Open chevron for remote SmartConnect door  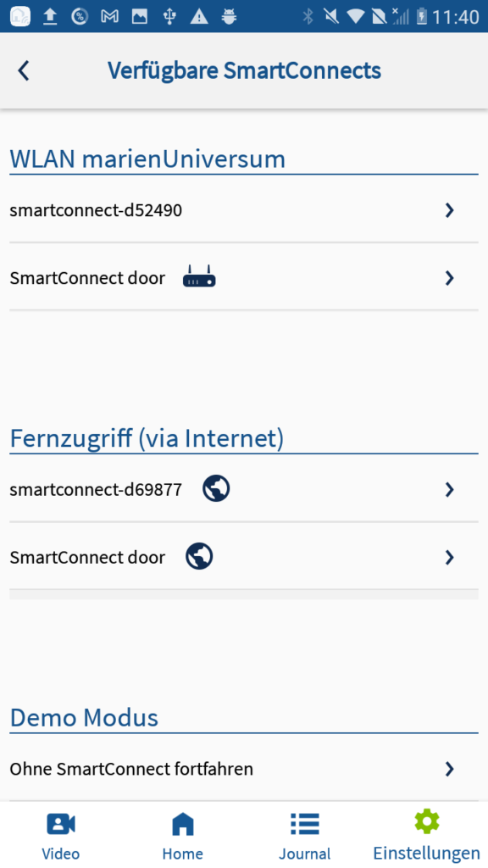click(x=449, y=557)
